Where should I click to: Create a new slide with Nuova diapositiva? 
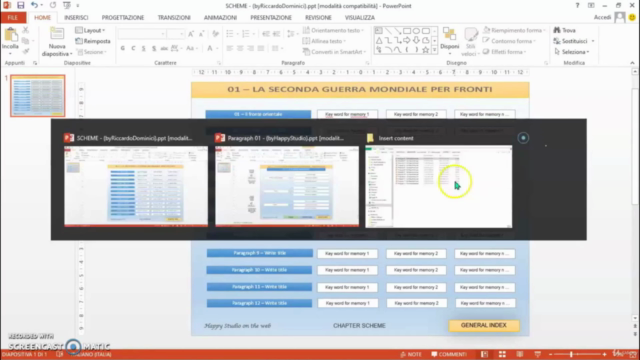click(57, 42)
